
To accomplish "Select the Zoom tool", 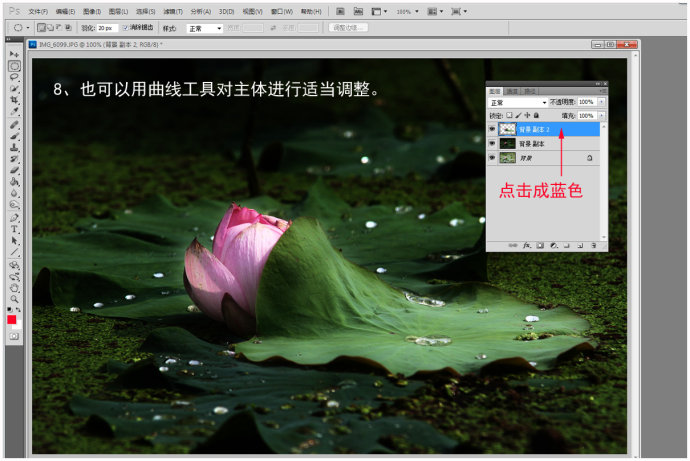I will 14,300.
